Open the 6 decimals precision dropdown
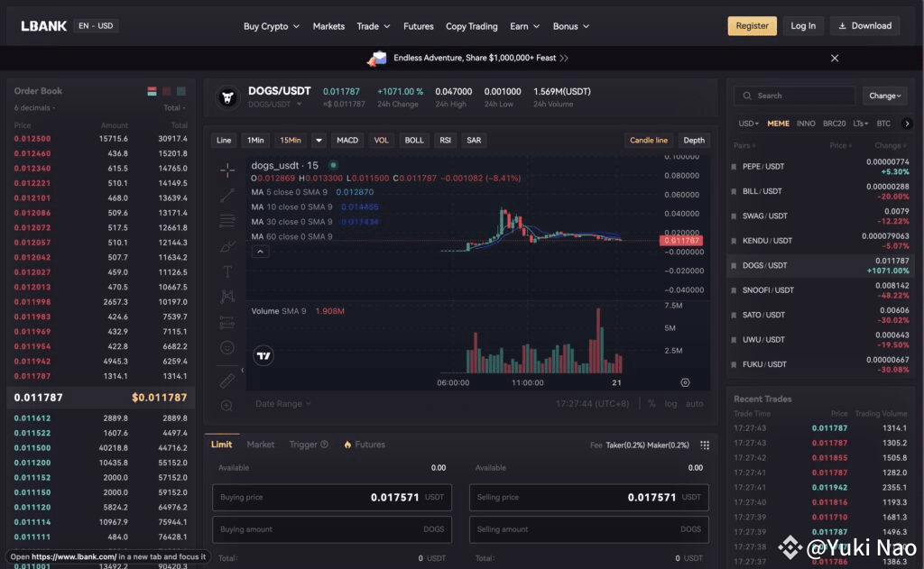This screenshot has height=569, width=924. point(35,108)
